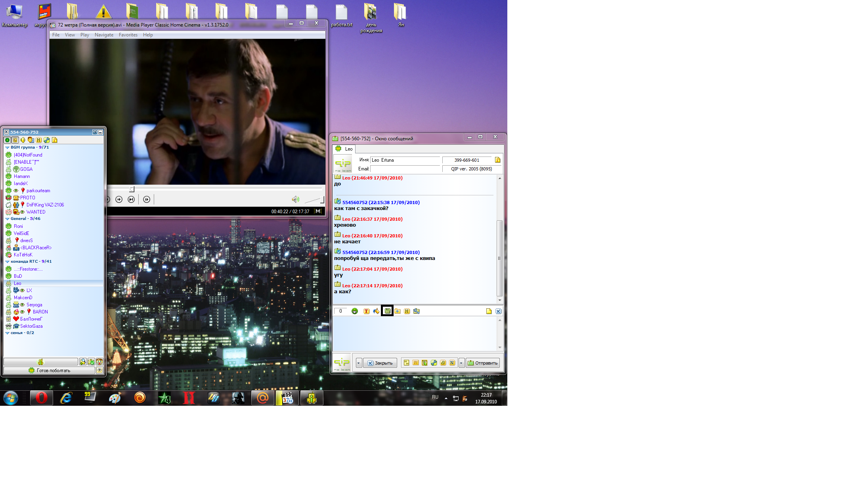This screenshot has height=489, width=868.
Task: Toggle the groups G button
Action: [x=15, y=140]
